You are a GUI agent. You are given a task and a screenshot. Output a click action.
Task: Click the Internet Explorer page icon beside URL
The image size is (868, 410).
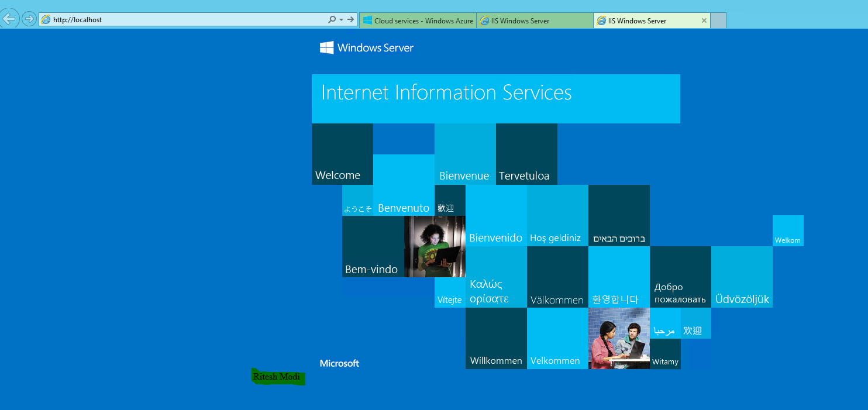tap(46, 20)
